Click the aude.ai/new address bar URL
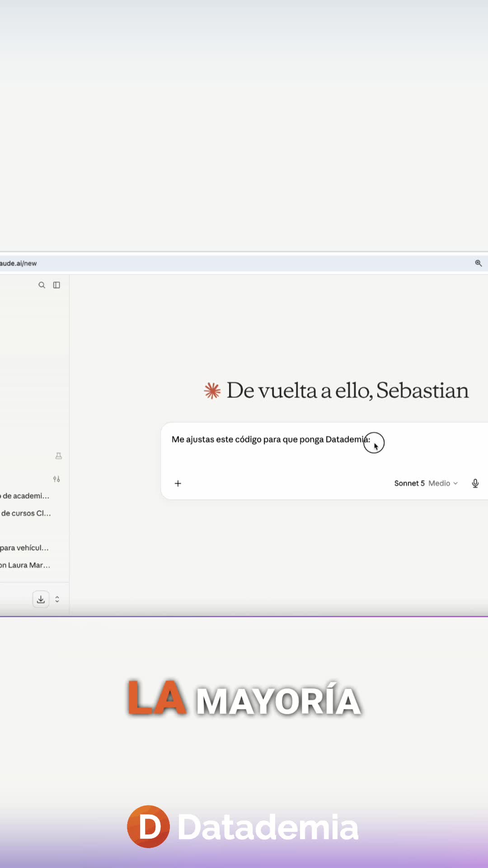Image resolution: width=488 pixels, height=868 pixels. (19, 263)
